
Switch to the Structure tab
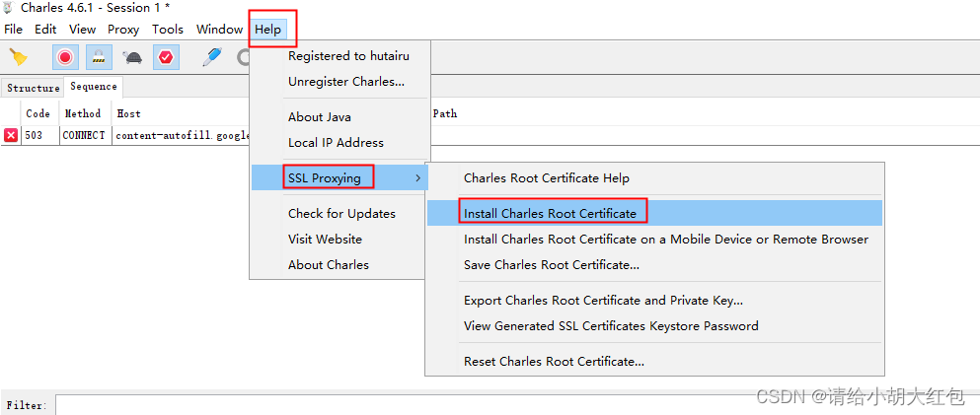[x=34, y=88]
